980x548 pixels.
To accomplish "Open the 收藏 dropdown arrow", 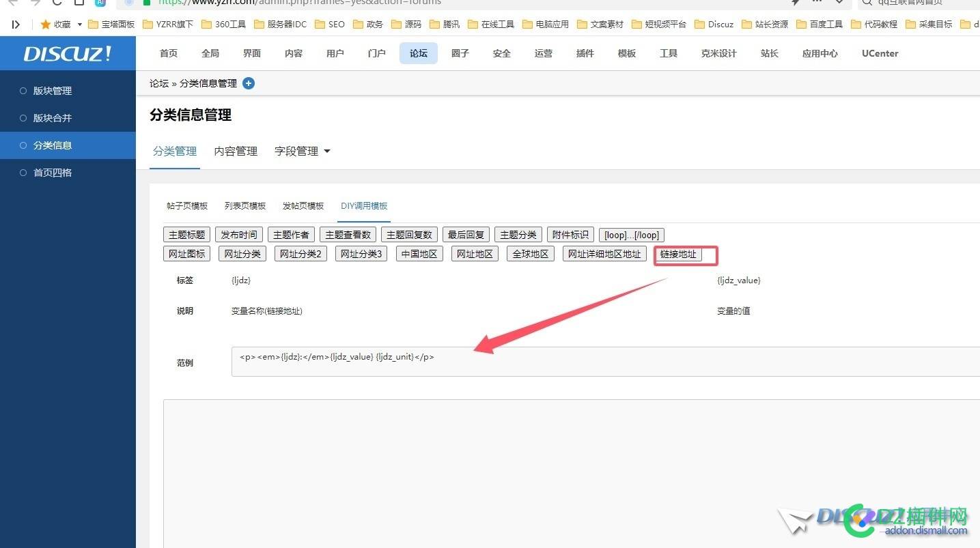I will pos(78,24).
